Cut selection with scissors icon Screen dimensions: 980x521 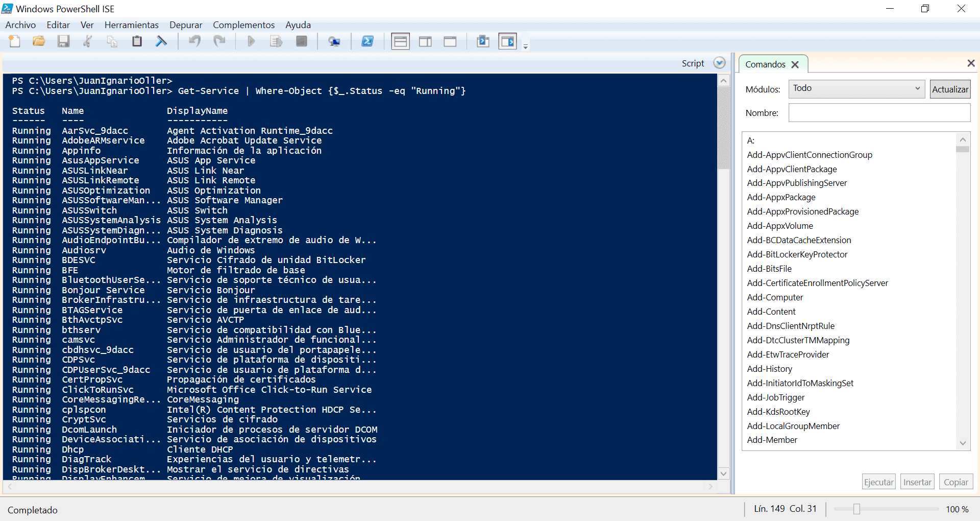point(88,41)
